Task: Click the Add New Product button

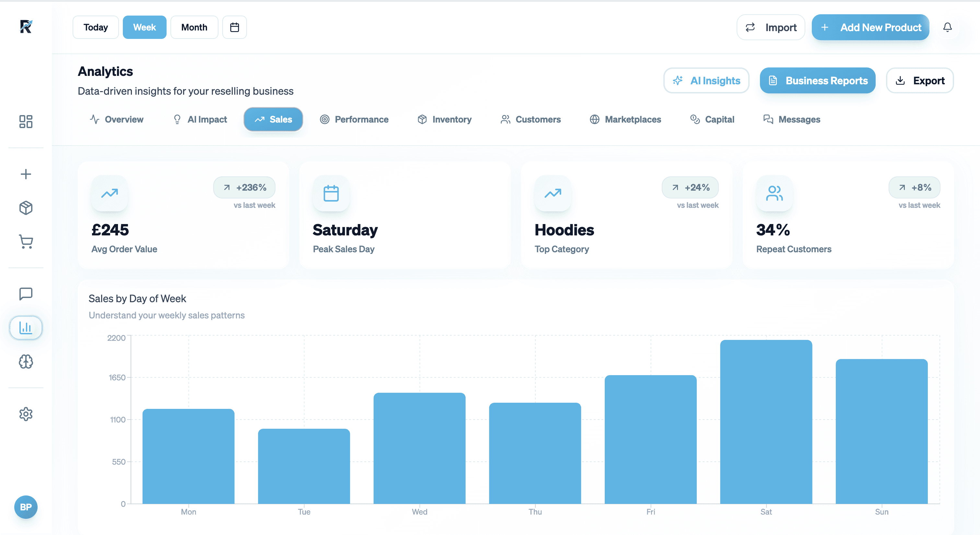Action: coord(870,27)
